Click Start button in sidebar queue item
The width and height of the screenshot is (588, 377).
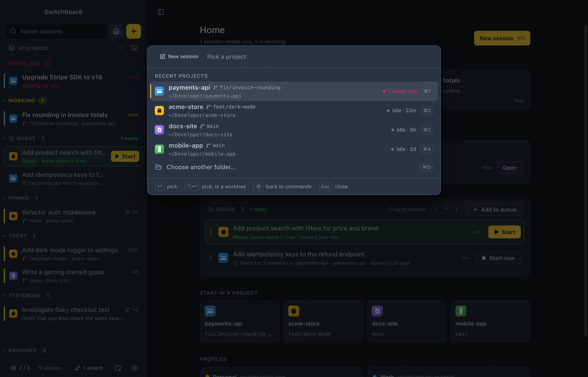click(x=125, y=156)
